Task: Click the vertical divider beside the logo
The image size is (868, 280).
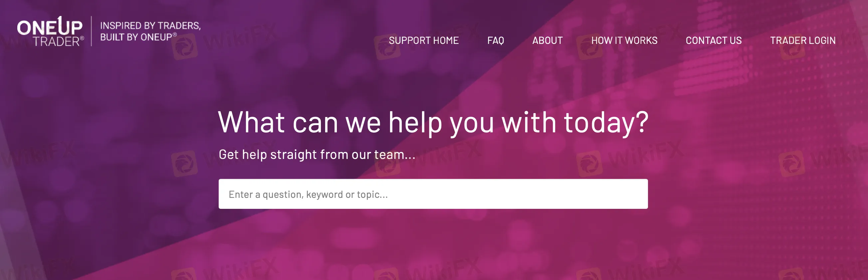Action: [x=91, y=31]
